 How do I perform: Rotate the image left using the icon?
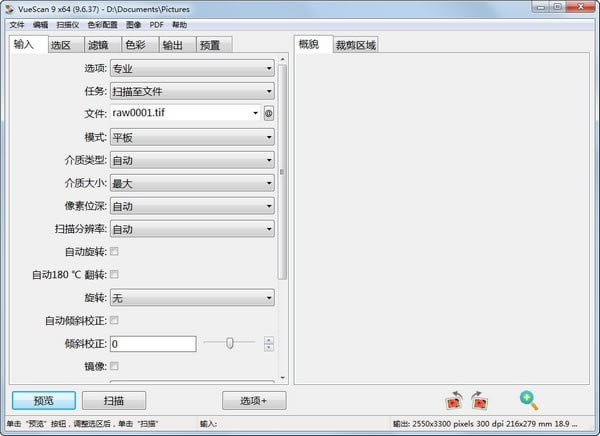(454, 400)
